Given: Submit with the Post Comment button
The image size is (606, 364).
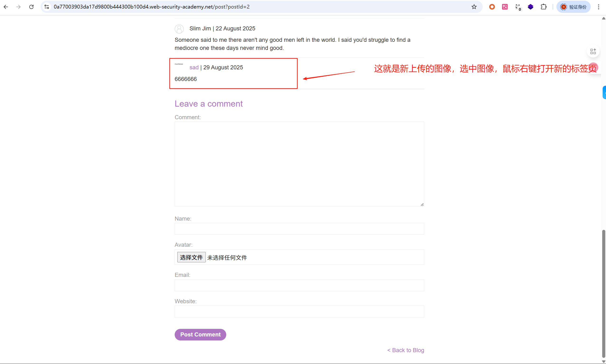Looking at the screenshot, I should point(200,335).
